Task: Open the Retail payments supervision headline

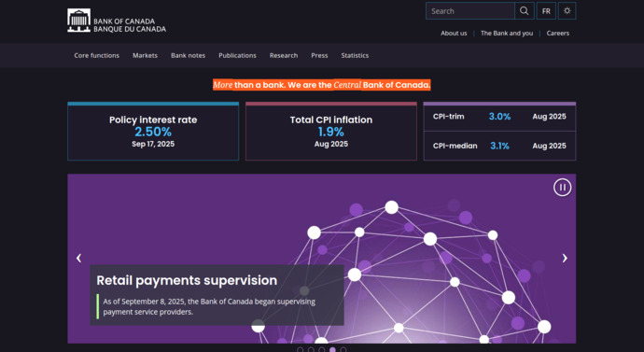Action: click(187, 280)
